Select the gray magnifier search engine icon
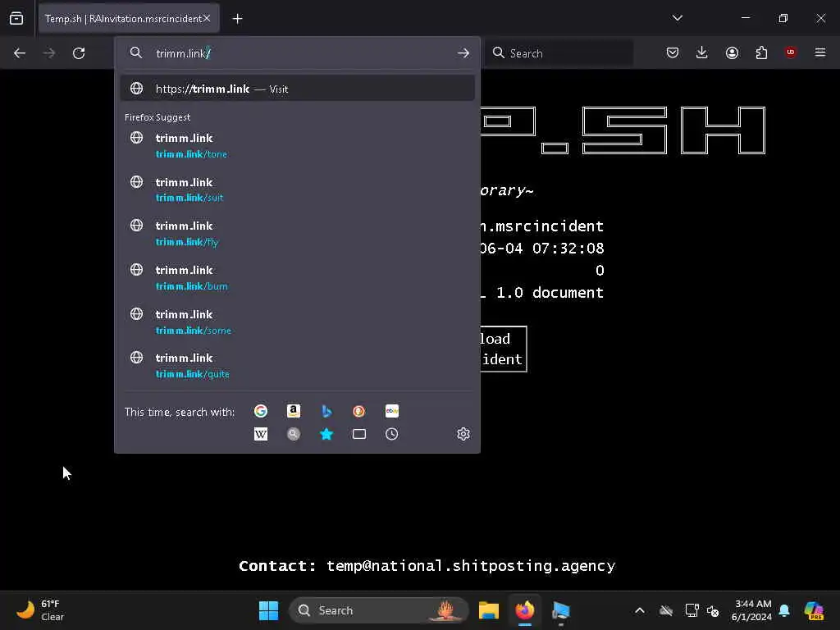This screenshot has height=630, width=840. (294, 434)
